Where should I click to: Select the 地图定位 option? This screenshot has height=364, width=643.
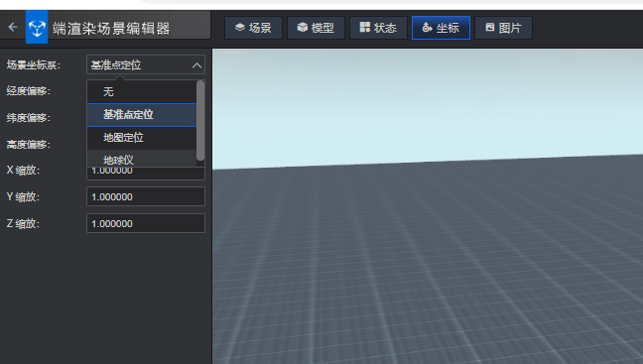pyautogui.click(x=142, y=138)
